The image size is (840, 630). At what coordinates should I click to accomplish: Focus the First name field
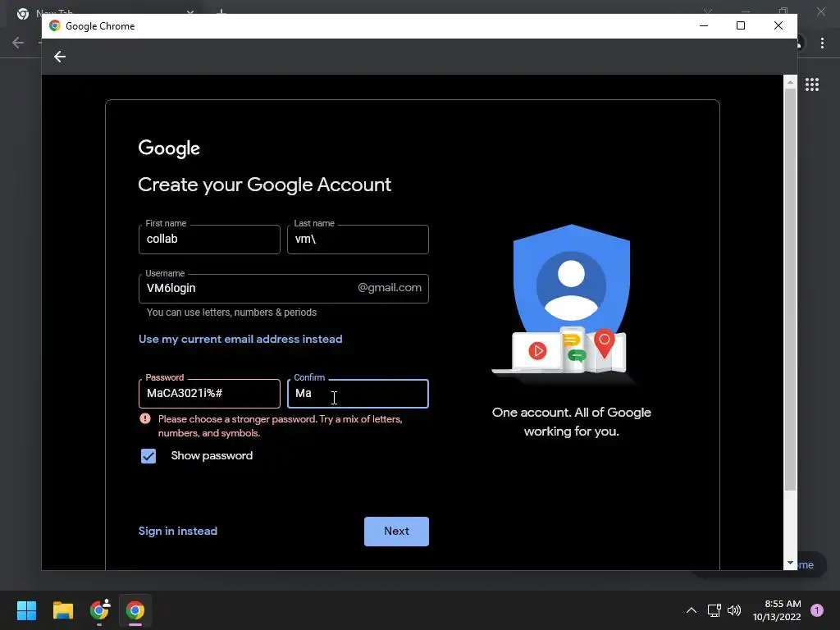click(209, 240)
